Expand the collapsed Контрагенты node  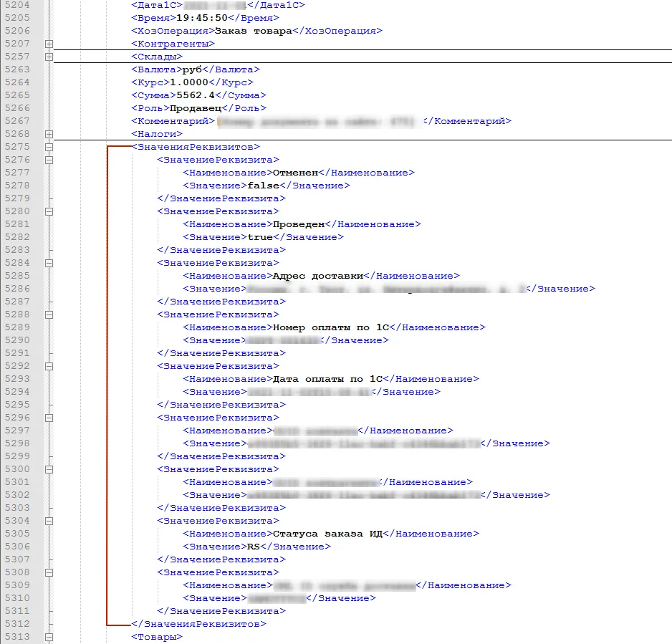click(49, 44)
